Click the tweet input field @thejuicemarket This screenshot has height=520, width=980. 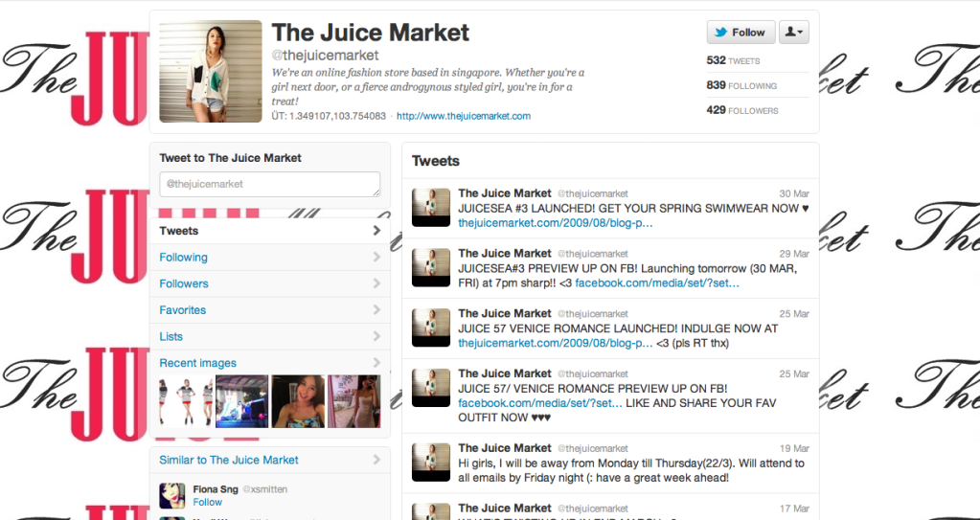coord(269,185)
